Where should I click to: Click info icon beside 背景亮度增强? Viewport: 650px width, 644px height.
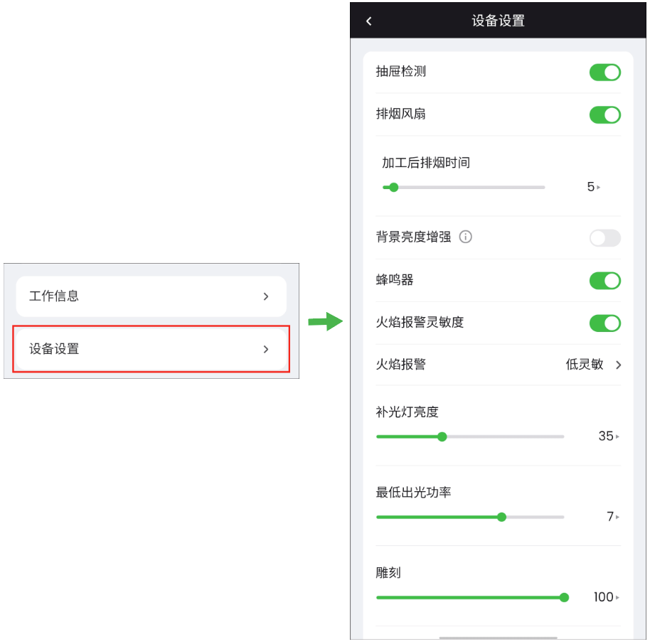[466, 237]
